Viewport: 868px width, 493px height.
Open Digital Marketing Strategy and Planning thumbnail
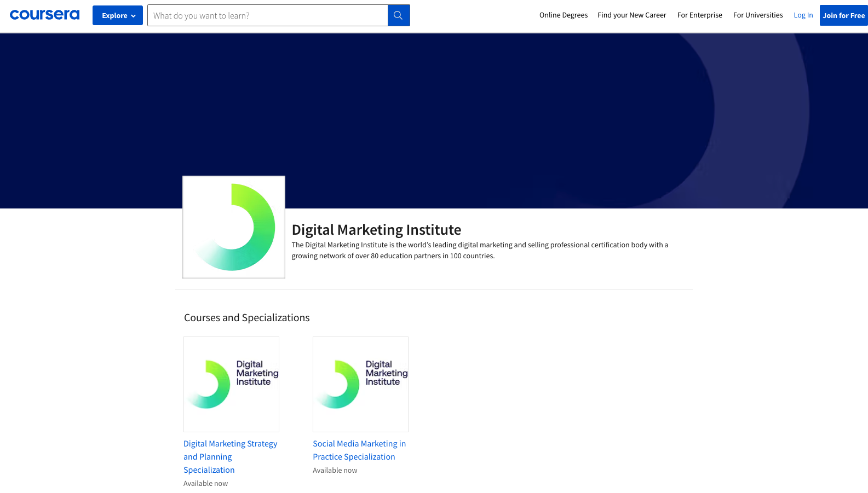tap(231, 384)
